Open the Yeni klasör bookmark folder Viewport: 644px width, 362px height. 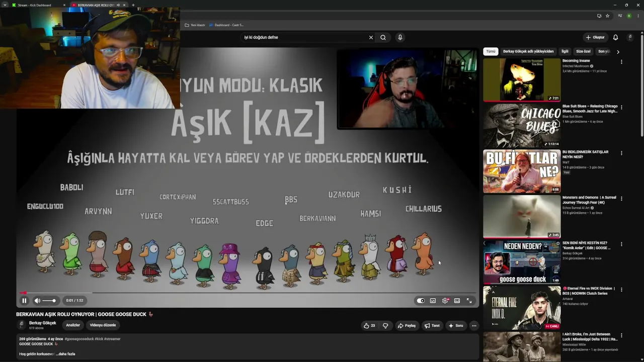click(195, 25)
